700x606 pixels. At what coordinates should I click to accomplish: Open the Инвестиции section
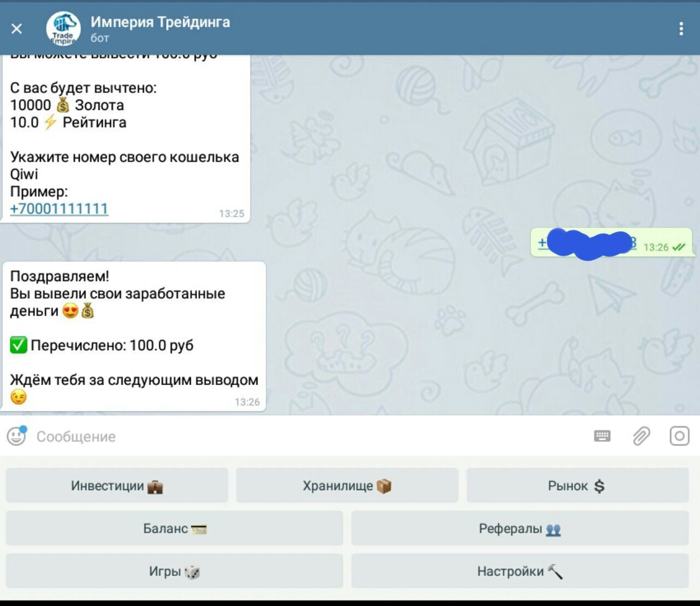(x=117, y=485)
